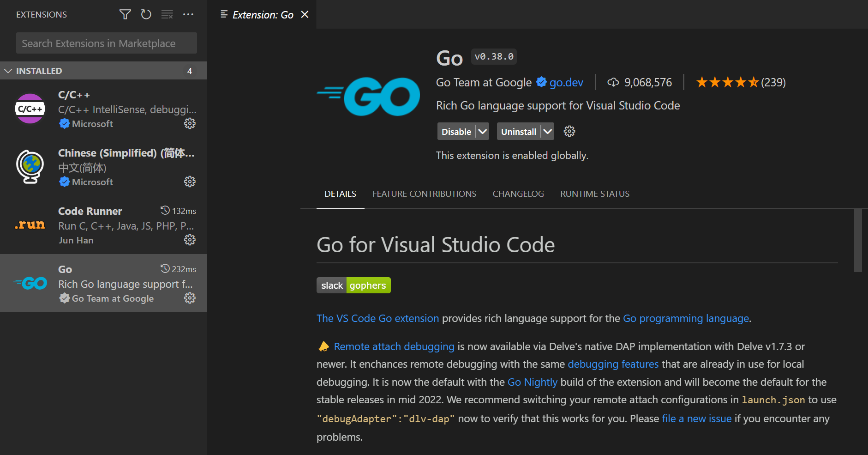Click the Microsoft verified badge under Chinese
Screen dimensions: 868x455
tap(64, 182)
